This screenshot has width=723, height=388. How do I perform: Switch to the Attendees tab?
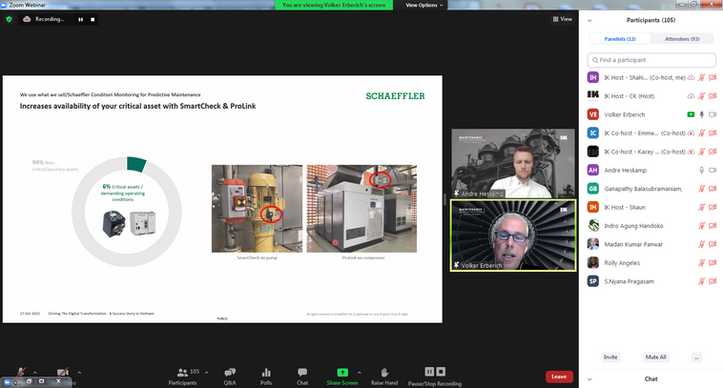[x=682, y=39]
